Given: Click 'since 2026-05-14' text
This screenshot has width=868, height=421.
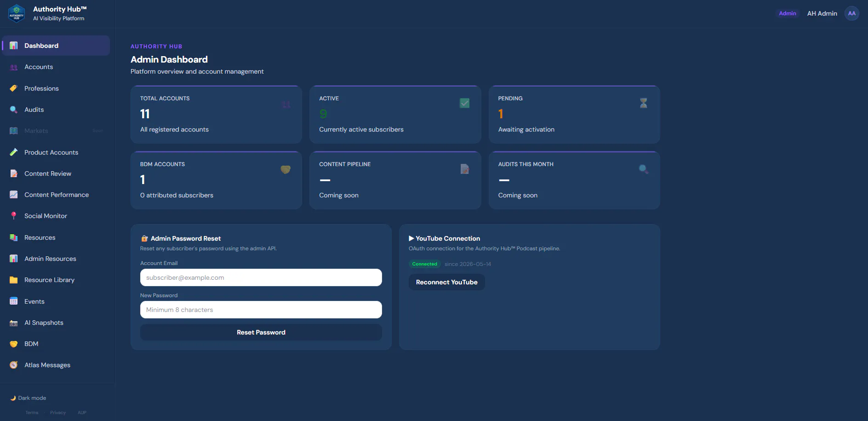Looking at the screenshot, I should [x=468, y=264].
